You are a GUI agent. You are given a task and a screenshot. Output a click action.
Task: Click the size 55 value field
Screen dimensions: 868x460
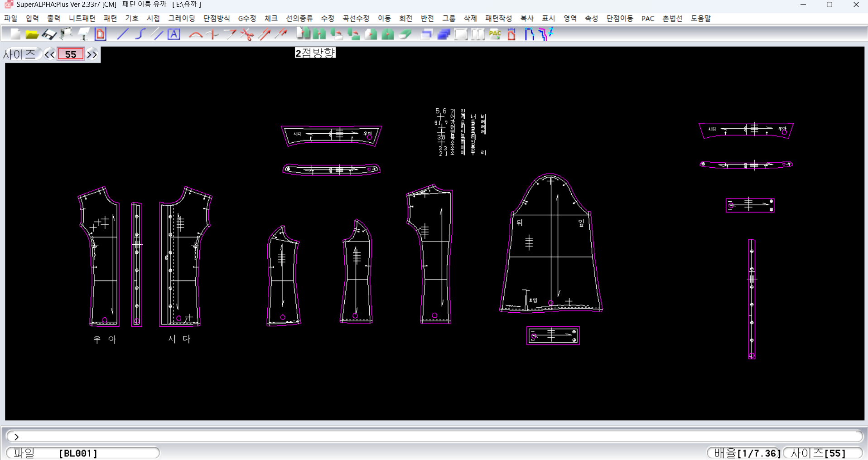[x=71, y=54]
